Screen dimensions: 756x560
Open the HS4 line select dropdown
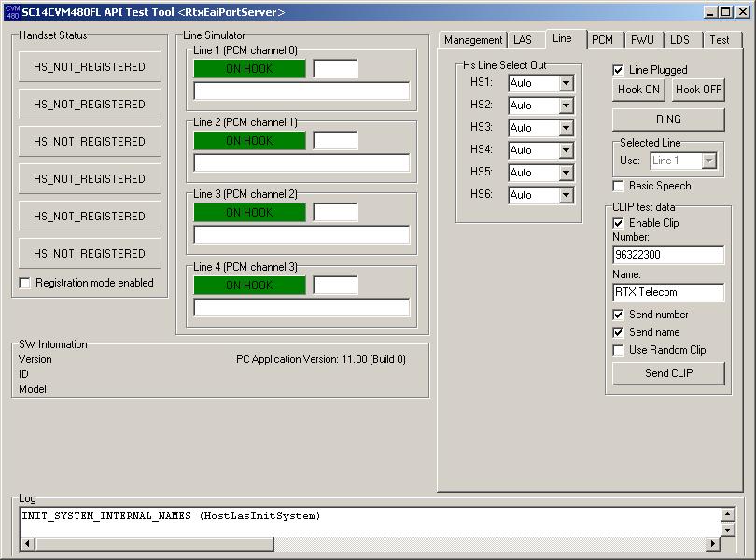(x=566, y=150)
